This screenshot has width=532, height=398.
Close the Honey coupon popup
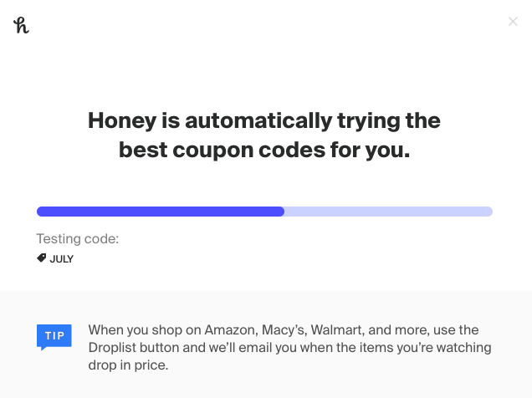[x=513, y=22]
